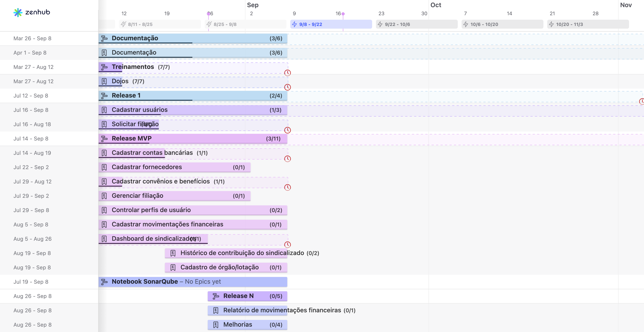Click the (0/5) count on Release N
644x332 pixels.
click(x=276, y=296)
